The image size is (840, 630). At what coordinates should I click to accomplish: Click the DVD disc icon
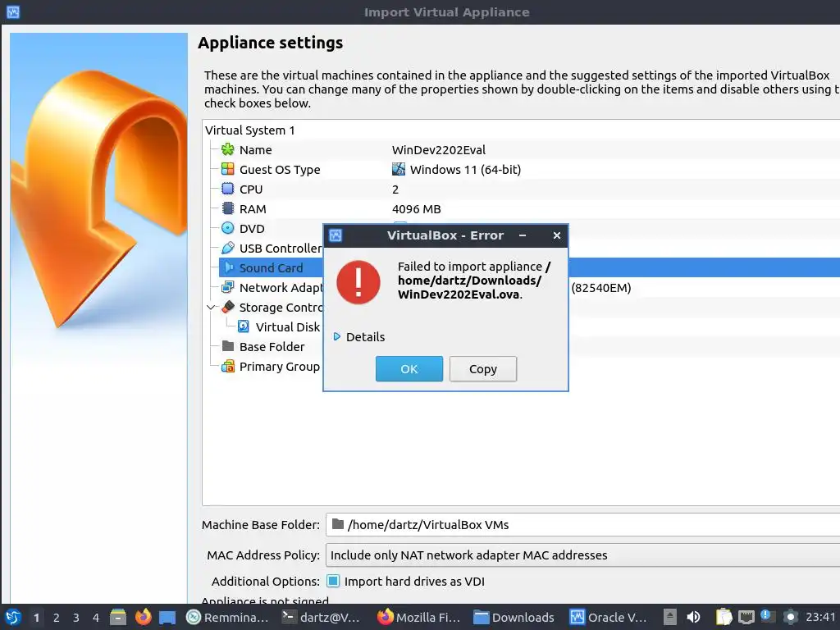228,228
